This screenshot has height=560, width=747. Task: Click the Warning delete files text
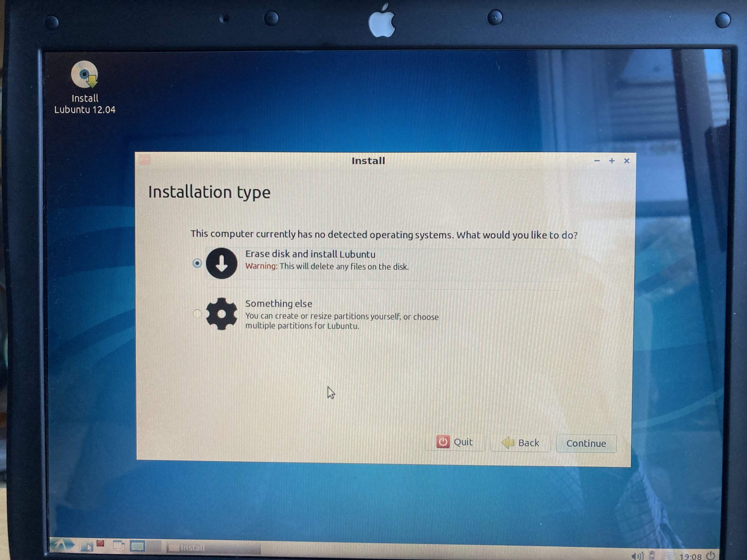(327, 266)
